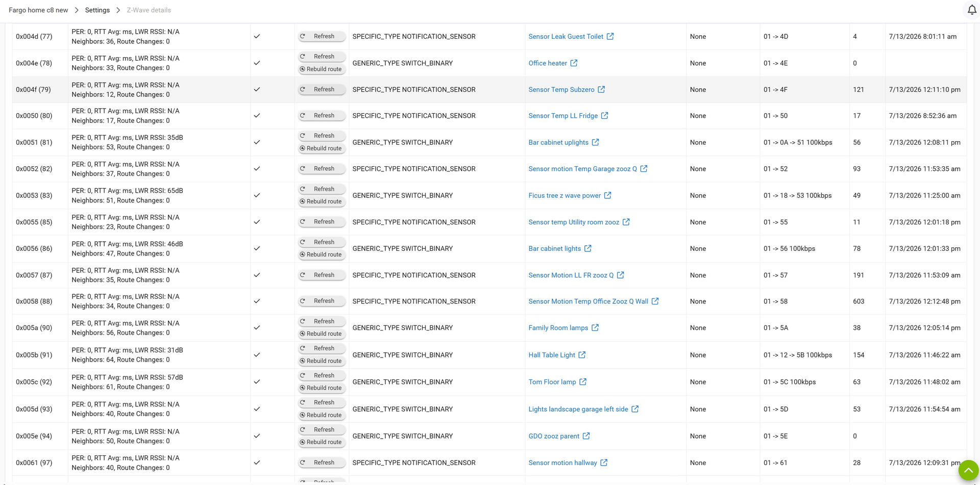Click the checkmark in the 0x004d (77) row
980x485 pixels.
(257, 36)
